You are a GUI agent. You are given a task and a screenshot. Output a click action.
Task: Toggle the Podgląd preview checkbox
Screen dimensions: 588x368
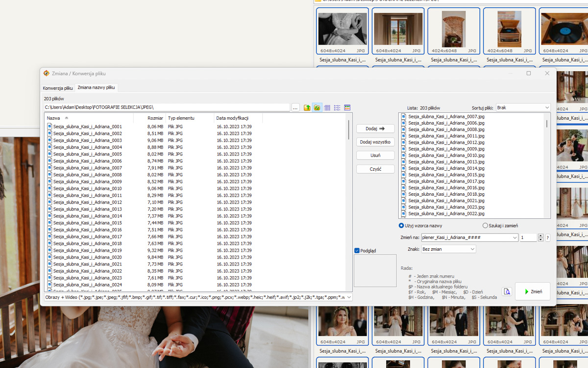[x=357, y=250]
